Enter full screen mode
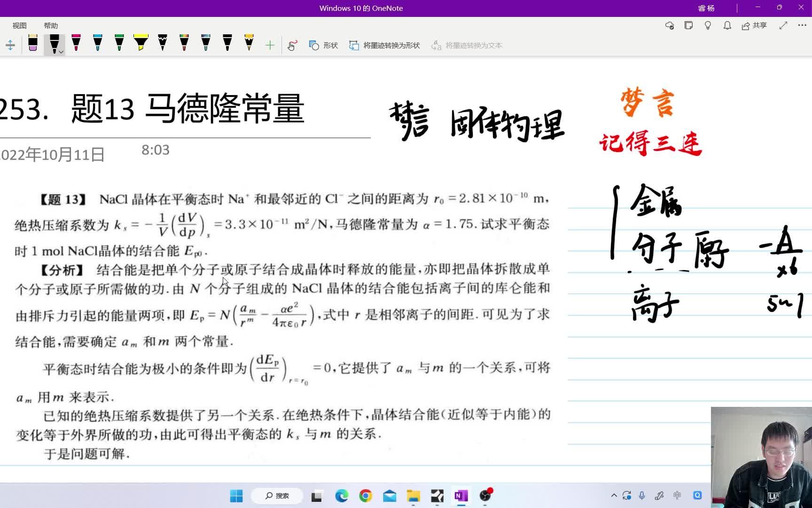This screenshot has height=508, width=812. pos(783,25)
